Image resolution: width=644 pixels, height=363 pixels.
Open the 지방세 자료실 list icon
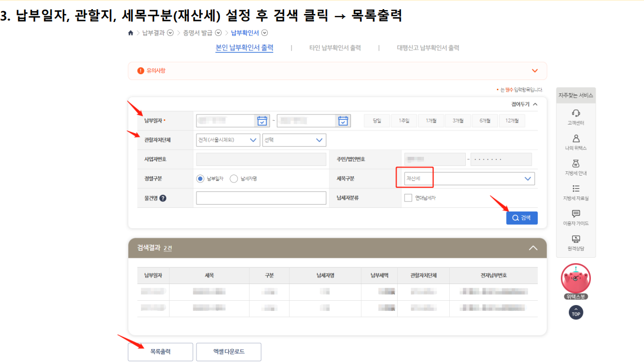pos(576,190)
